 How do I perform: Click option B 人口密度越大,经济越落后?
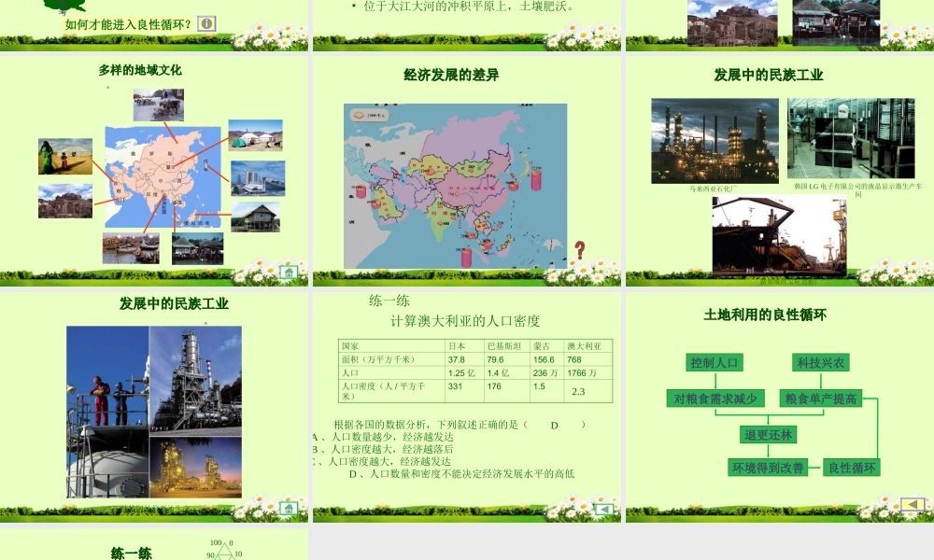(x=384, y=449)
